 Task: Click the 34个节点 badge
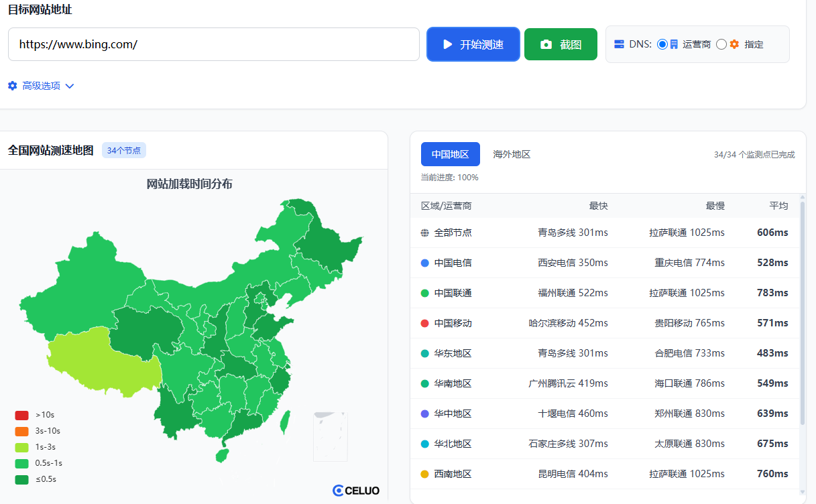[124, 150]
